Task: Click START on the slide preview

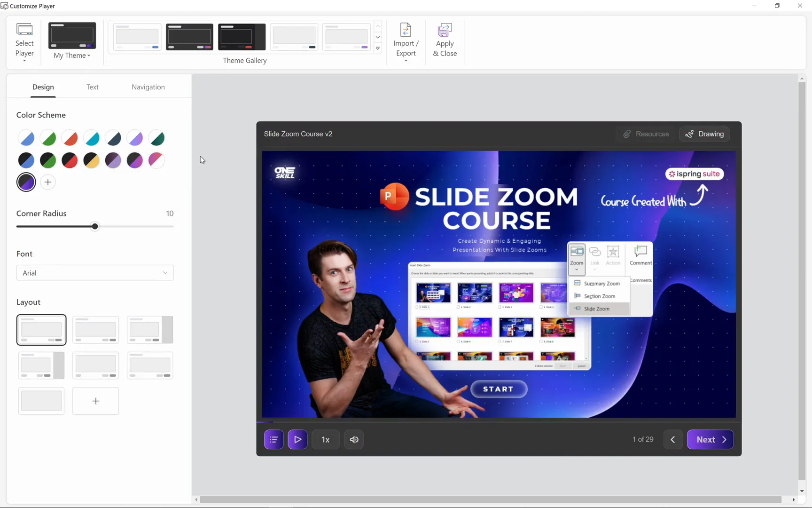Action: pyautogui.click(x=499, y=389)
